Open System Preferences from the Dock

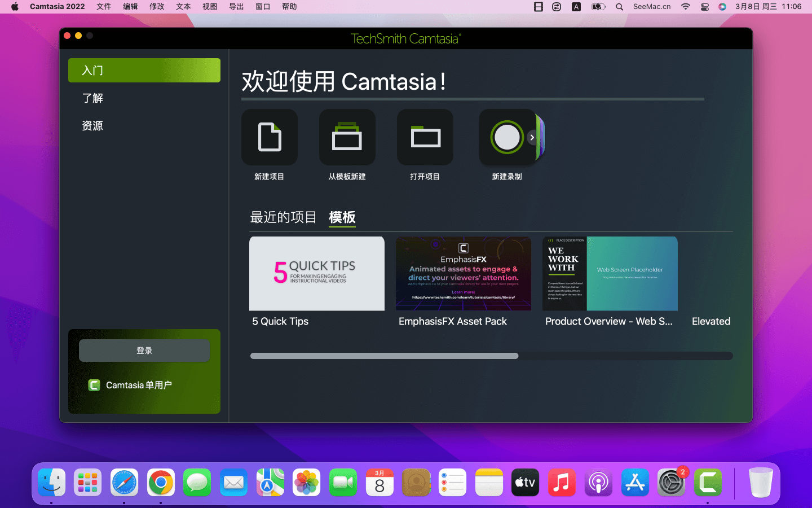671,483
